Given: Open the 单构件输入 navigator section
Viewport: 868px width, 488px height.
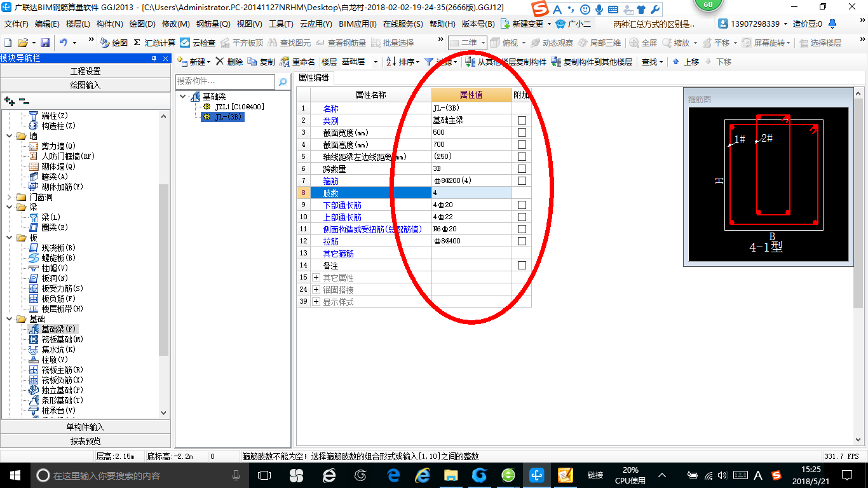Looking at the screenshot, I should pyautogui.click(x=86, y=427).
